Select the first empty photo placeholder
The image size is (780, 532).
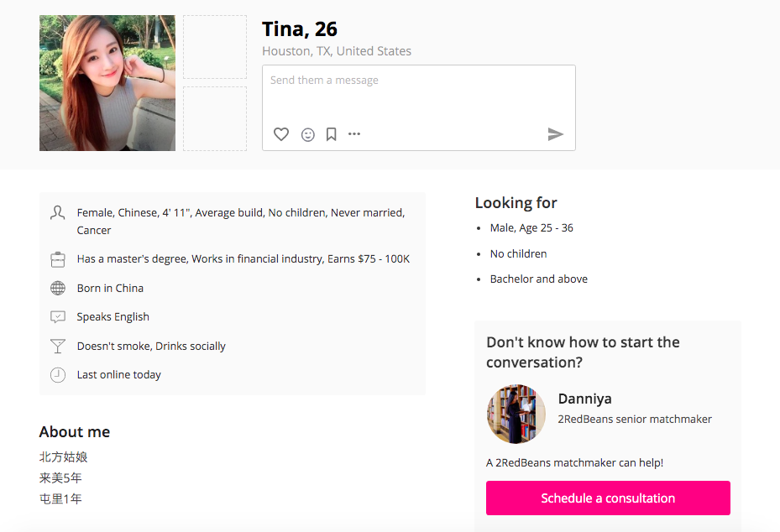click(215, 47)
